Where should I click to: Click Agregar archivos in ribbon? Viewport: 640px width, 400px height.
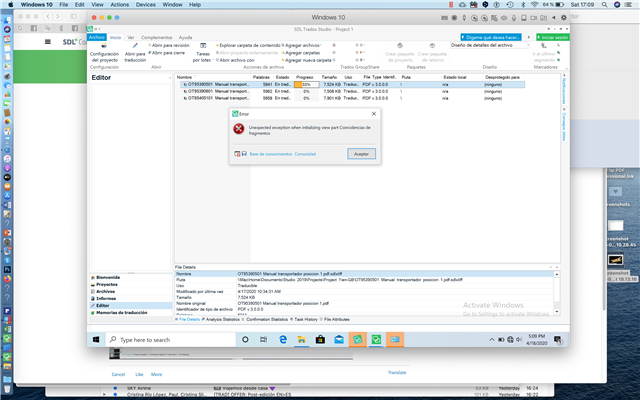301,45
